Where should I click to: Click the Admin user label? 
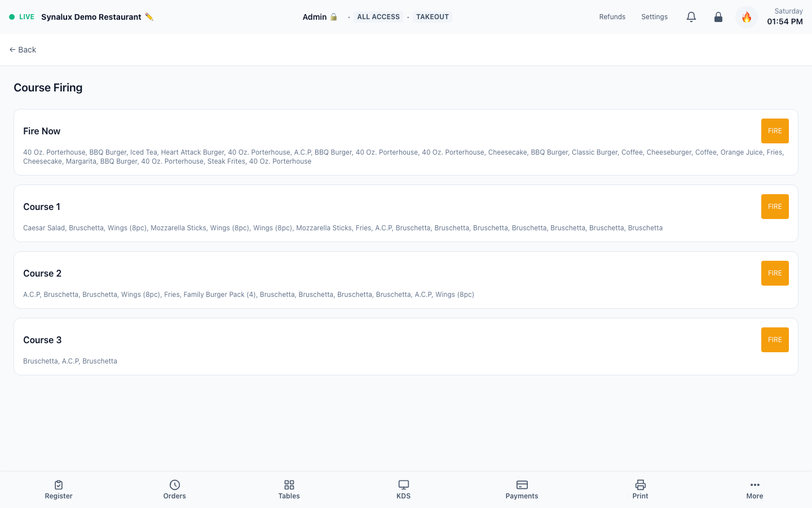pos(315,17)
